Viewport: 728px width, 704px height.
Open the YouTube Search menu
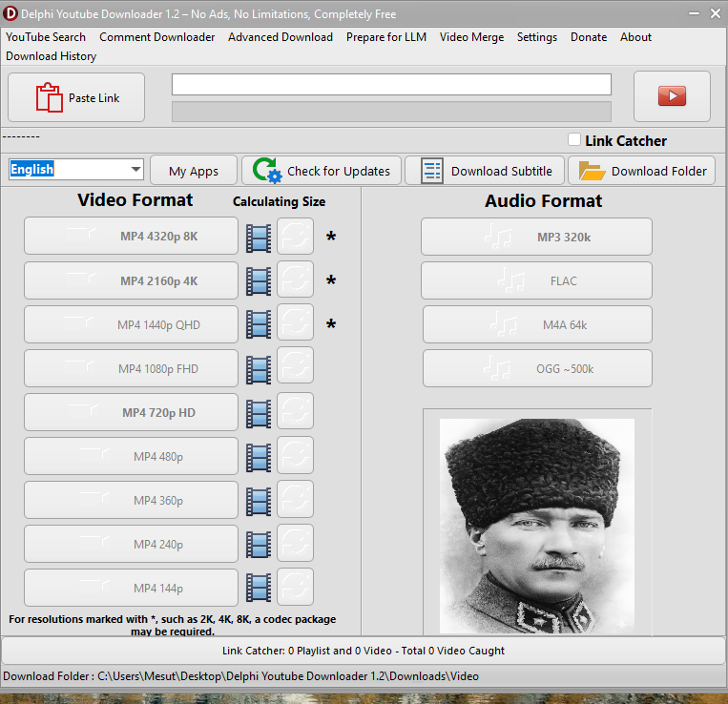coord(46,37)
